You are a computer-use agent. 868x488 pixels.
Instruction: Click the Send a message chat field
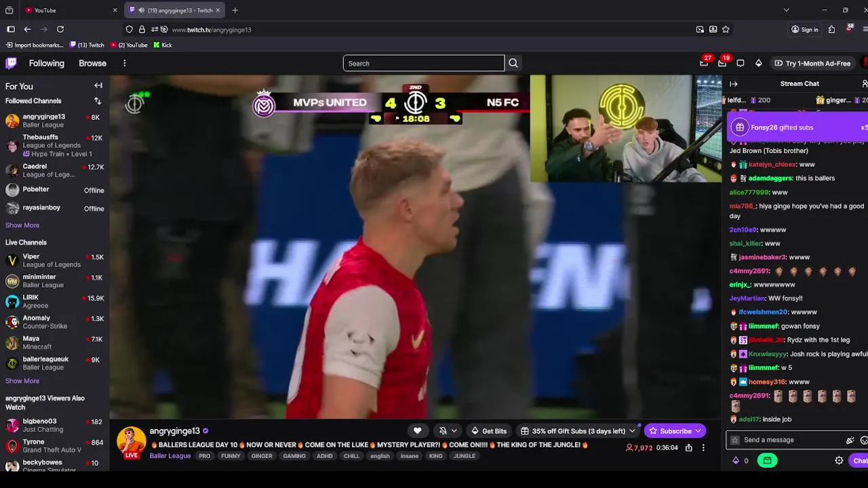click(787, 441)
